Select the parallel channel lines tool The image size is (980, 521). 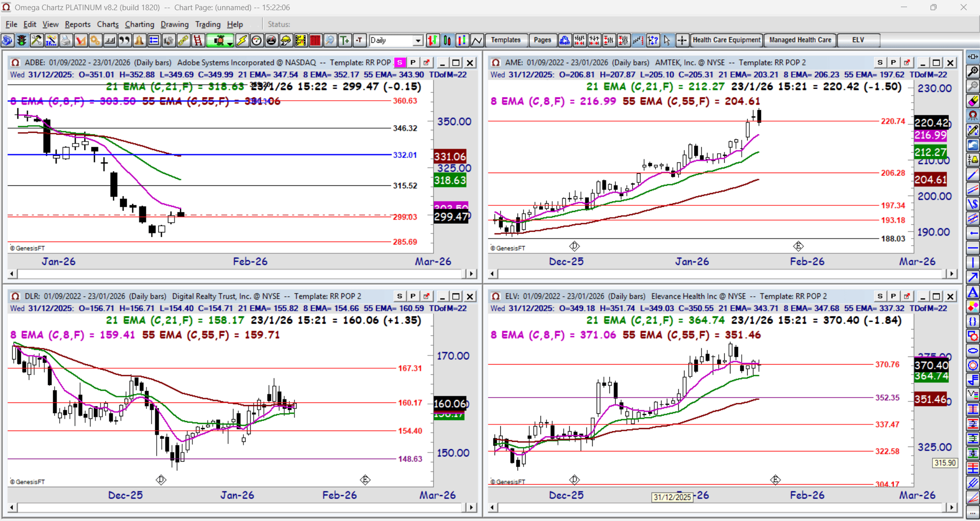(x=973, y=190)
